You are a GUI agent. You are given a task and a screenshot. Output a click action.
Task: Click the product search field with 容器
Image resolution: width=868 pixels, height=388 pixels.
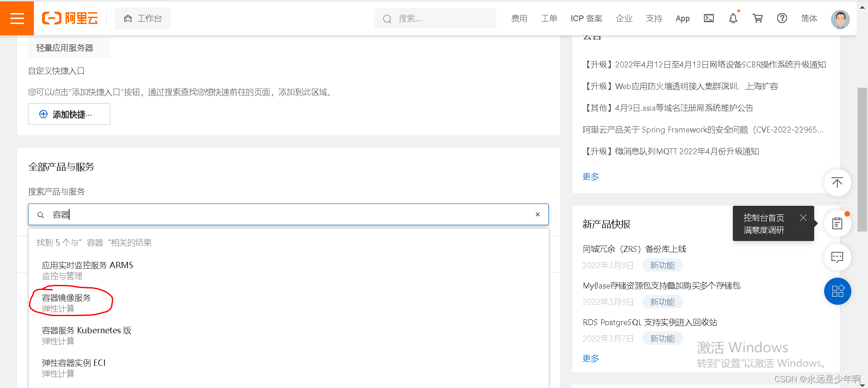pyautogui.click(x=288, y=214)
